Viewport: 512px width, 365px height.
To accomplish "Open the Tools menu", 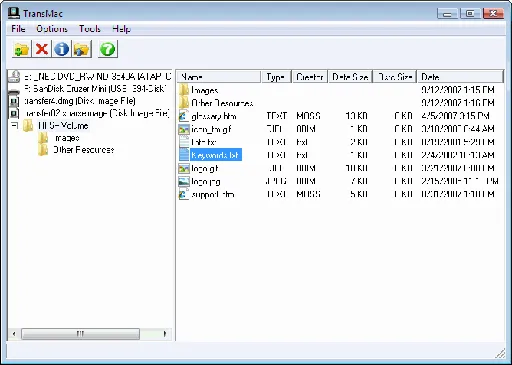I will tap(90, 29).
